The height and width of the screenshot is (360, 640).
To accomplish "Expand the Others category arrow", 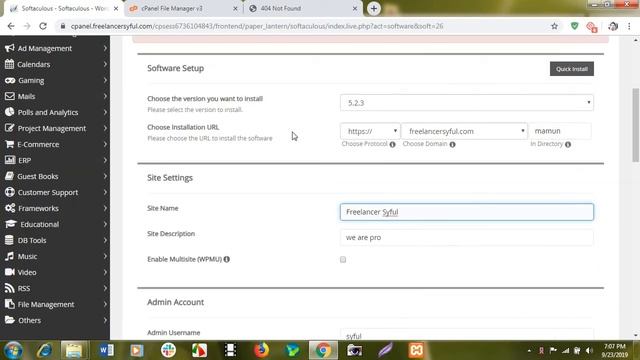I will pos(105,320).
